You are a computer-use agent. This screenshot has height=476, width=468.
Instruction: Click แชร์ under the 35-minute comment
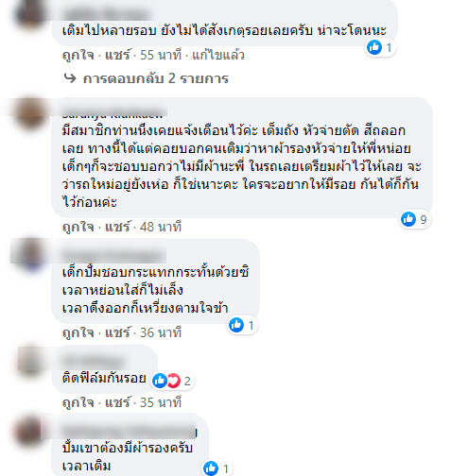[x=117, y=402]
